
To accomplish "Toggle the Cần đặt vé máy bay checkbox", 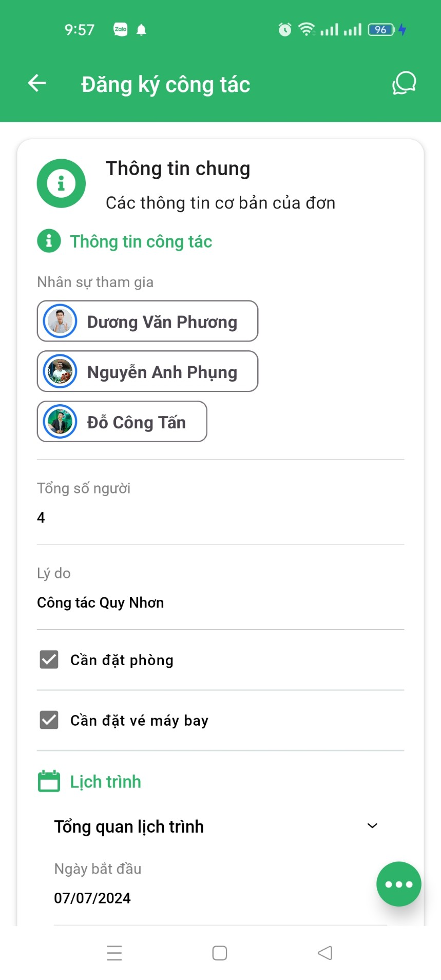I will 49,720.
